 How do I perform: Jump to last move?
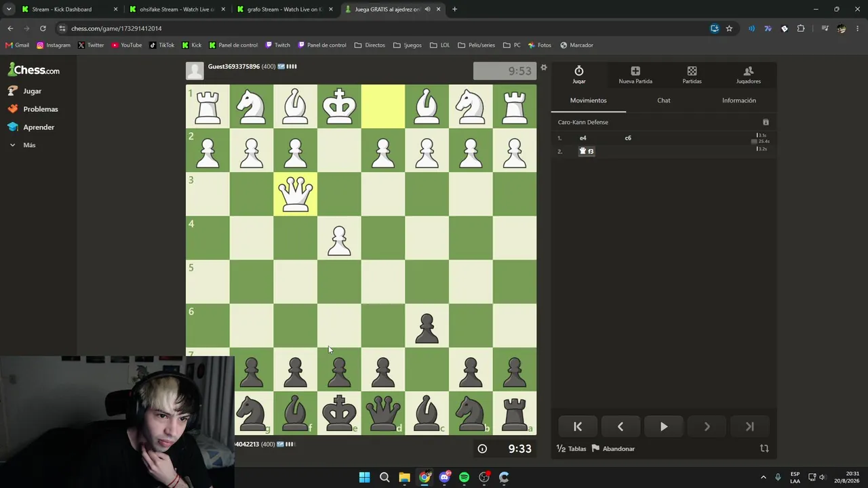[749, 426]
